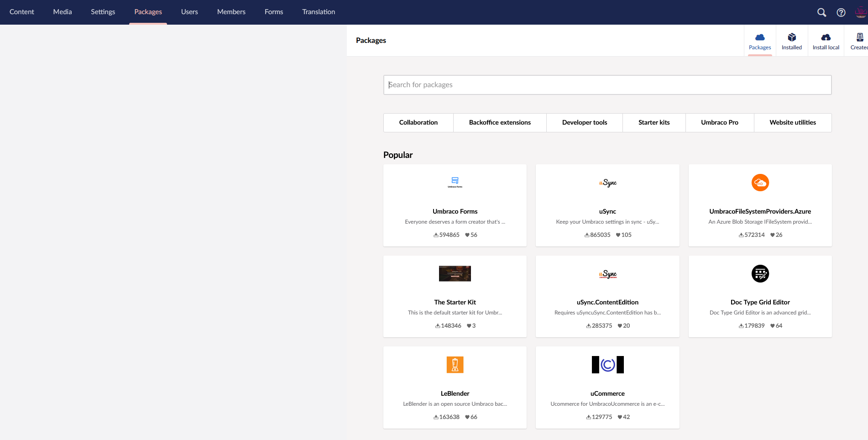The height and width of the screenshot is (440, 868).
Task: Open the Umbraco Forms package icon
Action: [455, 182]
